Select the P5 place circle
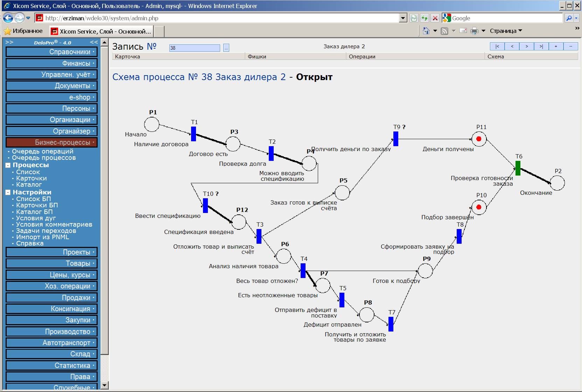582x392 pixels. coord(342,193)
